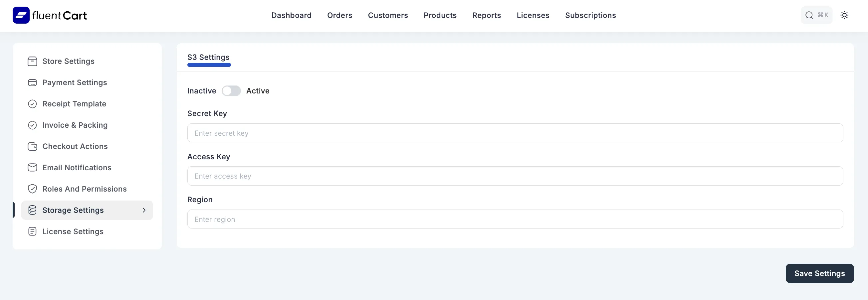The height and width of the screenshot is (300, 868).
Task: Select the Store Settings icon
Action: click(x=32, y=61)
